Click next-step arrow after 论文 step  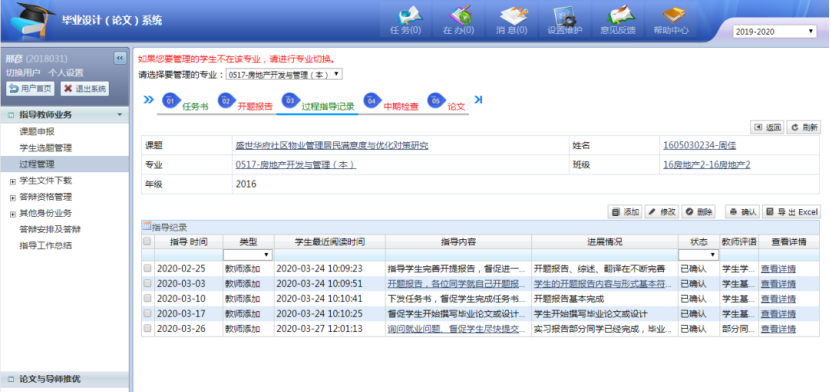pos(478,99)
